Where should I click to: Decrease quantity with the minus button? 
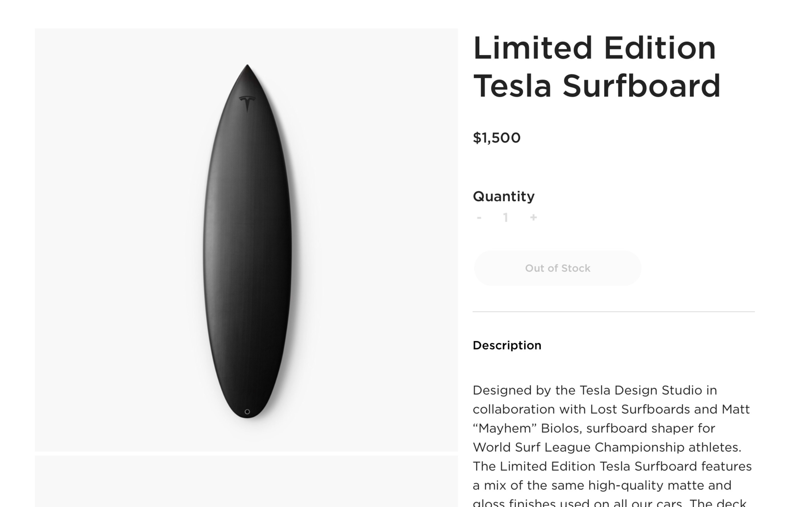tap(479, 218)
